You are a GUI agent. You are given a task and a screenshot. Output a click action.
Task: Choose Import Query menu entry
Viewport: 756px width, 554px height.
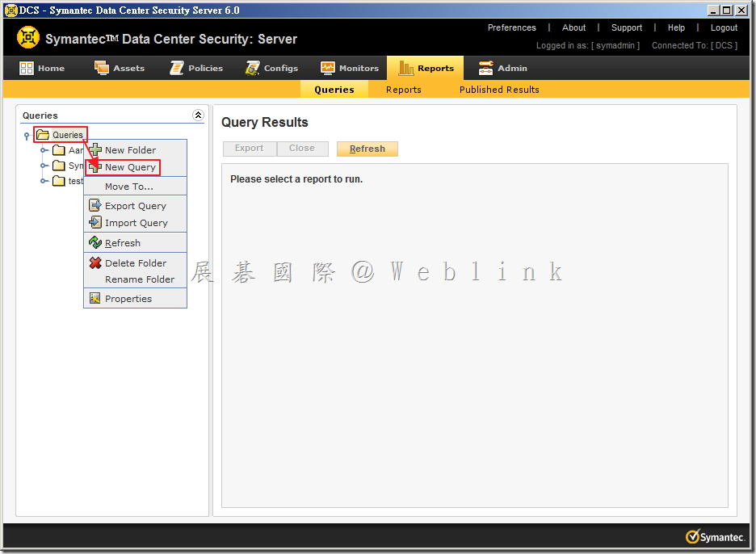coord(136,223)
